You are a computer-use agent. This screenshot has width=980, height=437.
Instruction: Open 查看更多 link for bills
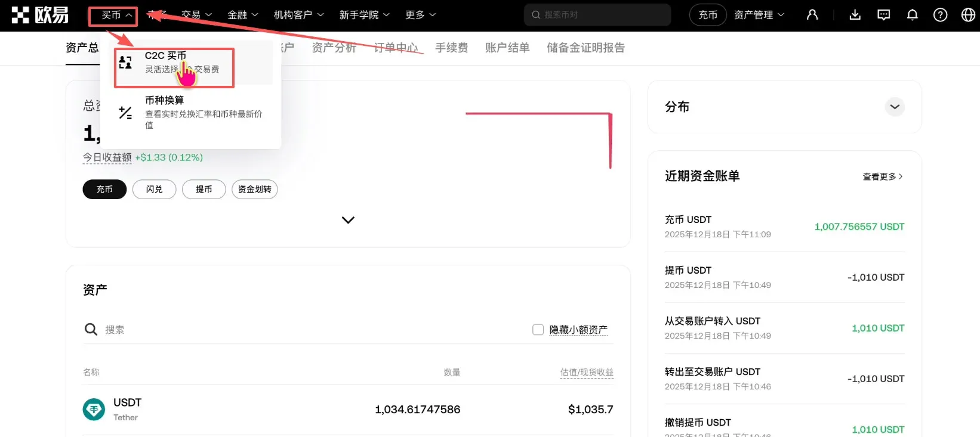tap(883, 176)
